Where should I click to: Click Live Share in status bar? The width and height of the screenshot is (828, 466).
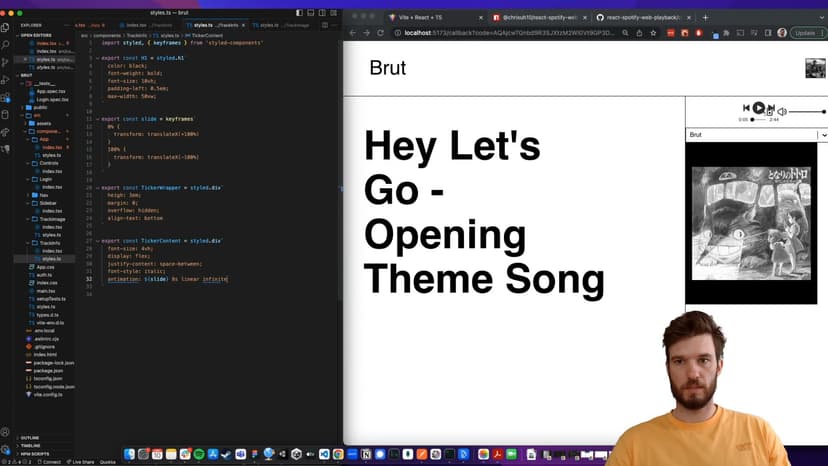81,462
